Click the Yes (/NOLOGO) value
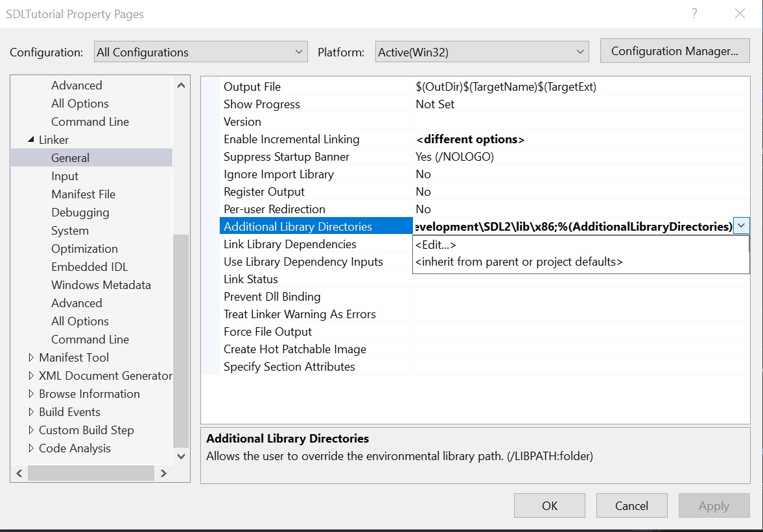 454,157
